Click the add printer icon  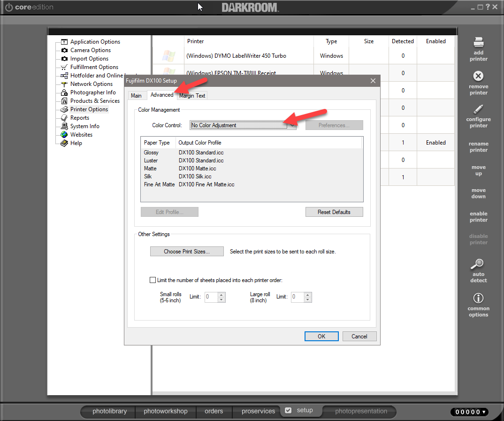point(478,42)
